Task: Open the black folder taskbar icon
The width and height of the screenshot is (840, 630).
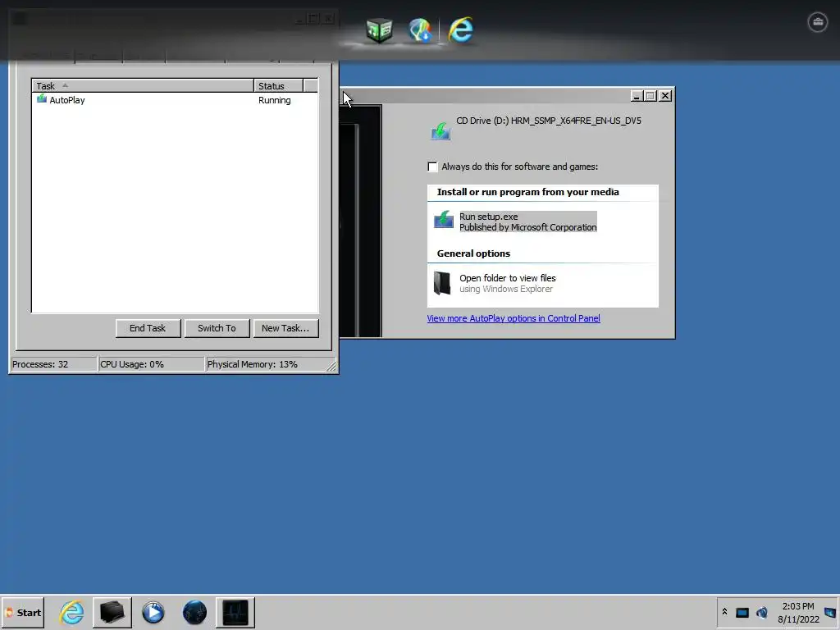Action: click(x=112, y=612)
